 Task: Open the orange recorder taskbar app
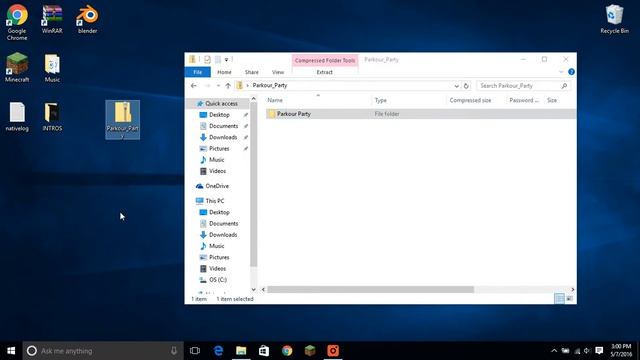tap(333, 351)
